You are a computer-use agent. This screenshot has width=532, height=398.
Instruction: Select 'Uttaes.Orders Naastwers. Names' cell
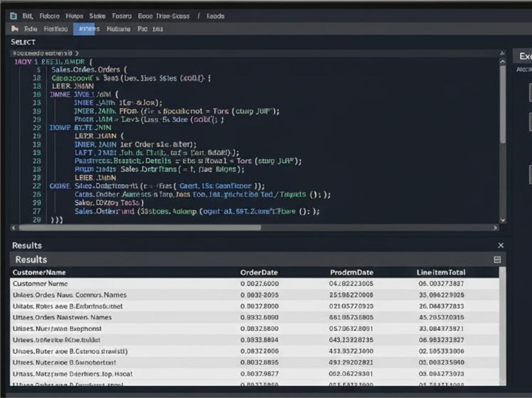point(62,317)
